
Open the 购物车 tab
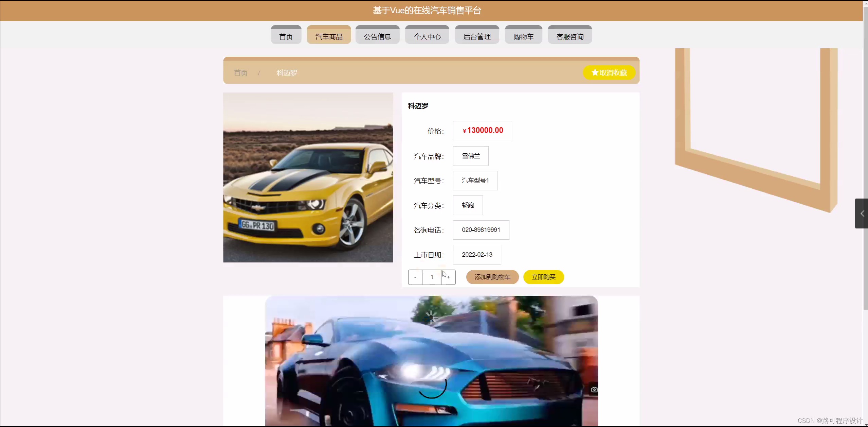(x=523, y=36)
